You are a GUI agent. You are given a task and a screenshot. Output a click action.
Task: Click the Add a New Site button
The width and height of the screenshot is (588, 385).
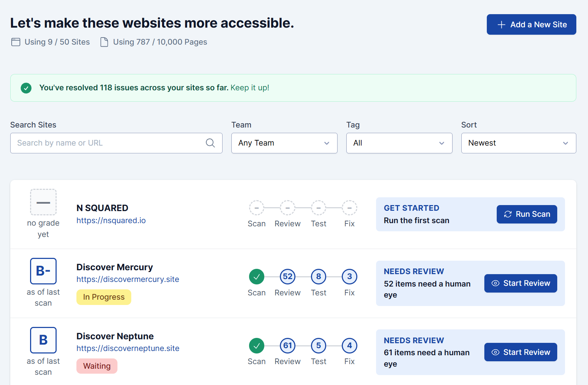pyautogui.click(x=531, y=24)
